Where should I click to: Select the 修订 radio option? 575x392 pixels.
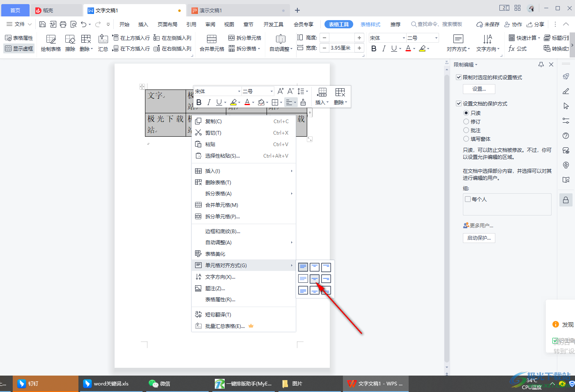(x=466, y=121)
